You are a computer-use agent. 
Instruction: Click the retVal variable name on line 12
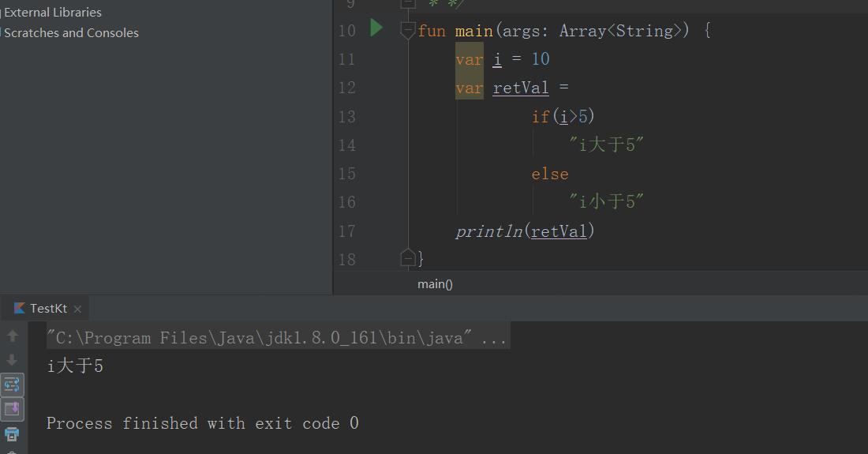click(x=520, y=88)
